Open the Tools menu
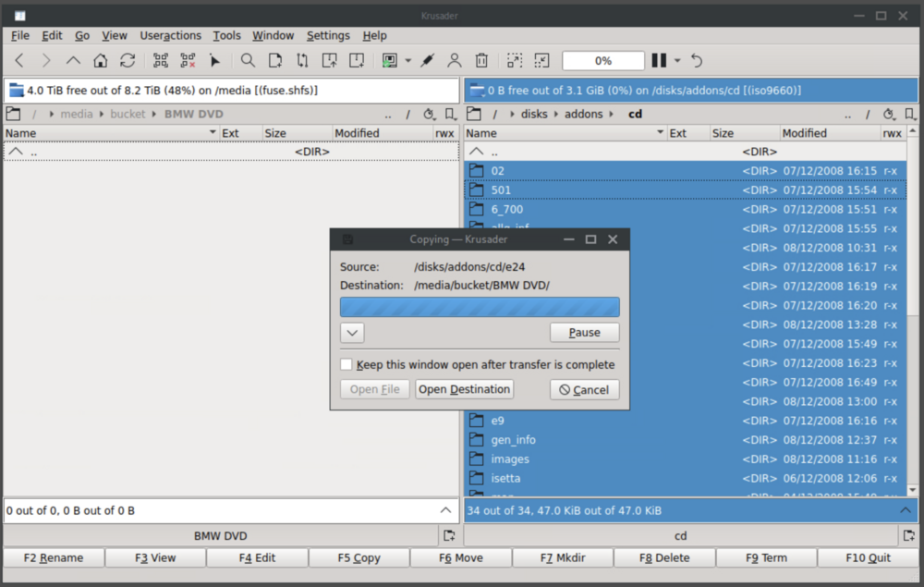This screenshot has width=924, height=587. click(227, 35)
